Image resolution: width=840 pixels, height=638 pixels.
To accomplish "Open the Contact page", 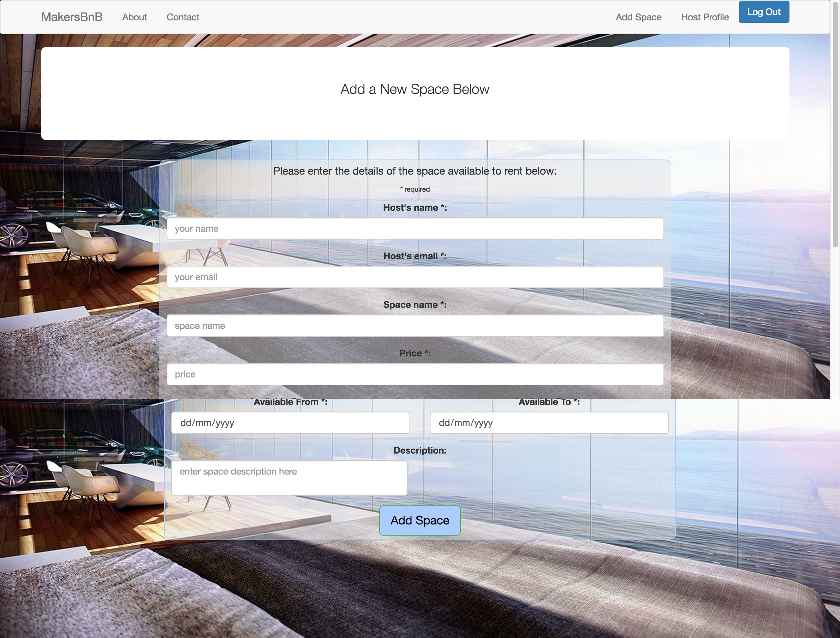I will point(183,17).
